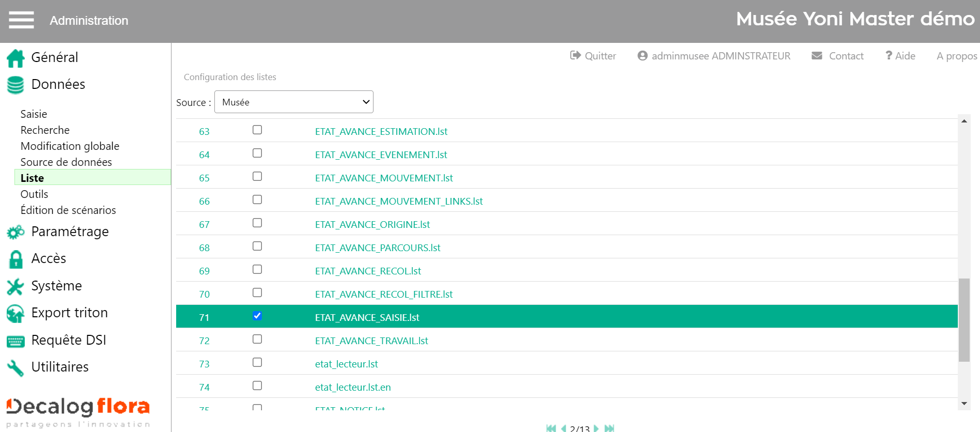This screenshot has height=432, width=980.
Task: Check the box for ETAT_AVANCE_ESTIMATION.lst
Action: point(257,130)
